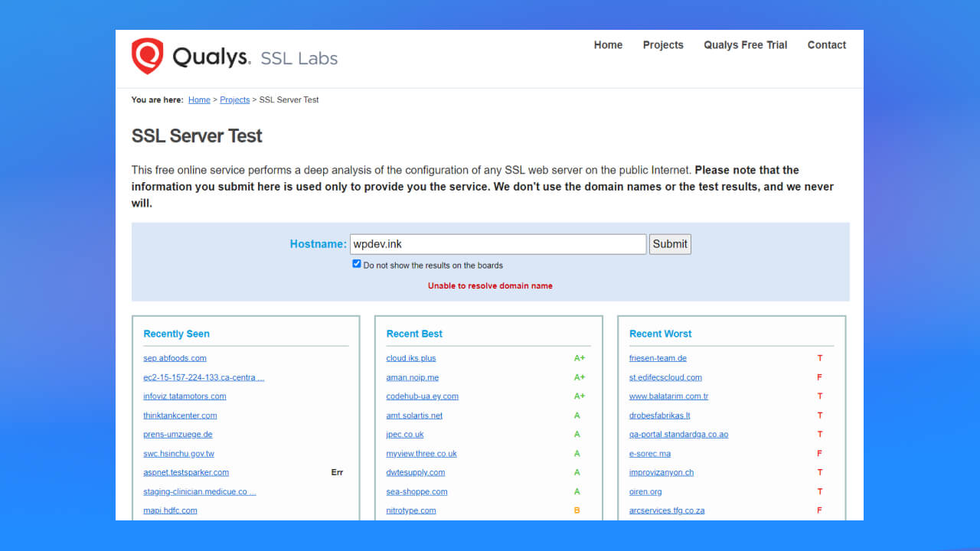Go to Qualys Free Trial

click(x=745, y=45)
